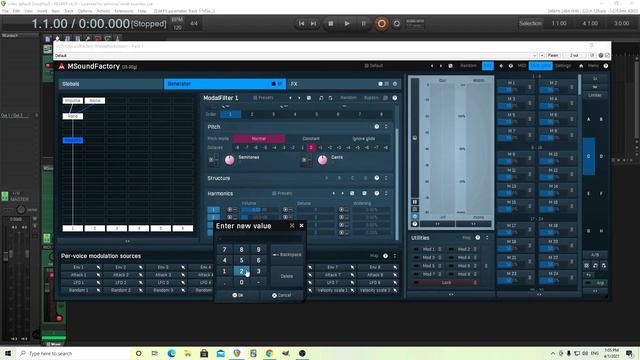Open the Mod 1 utility modulator
Viewport: 640px width, 360px height.
pyautogui.click(x=428, y=249)
